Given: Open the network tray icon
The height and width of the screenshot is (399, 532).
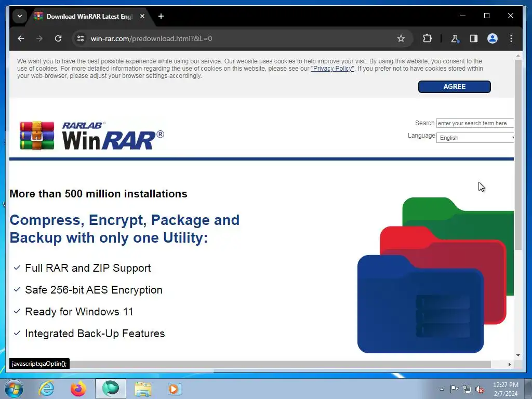Looking at the screenshot, I should click(x=467, y=389).
